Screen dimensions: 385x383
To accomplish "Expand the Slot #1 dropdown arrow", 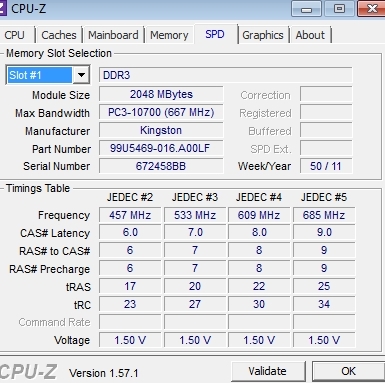I will [81, 75].
